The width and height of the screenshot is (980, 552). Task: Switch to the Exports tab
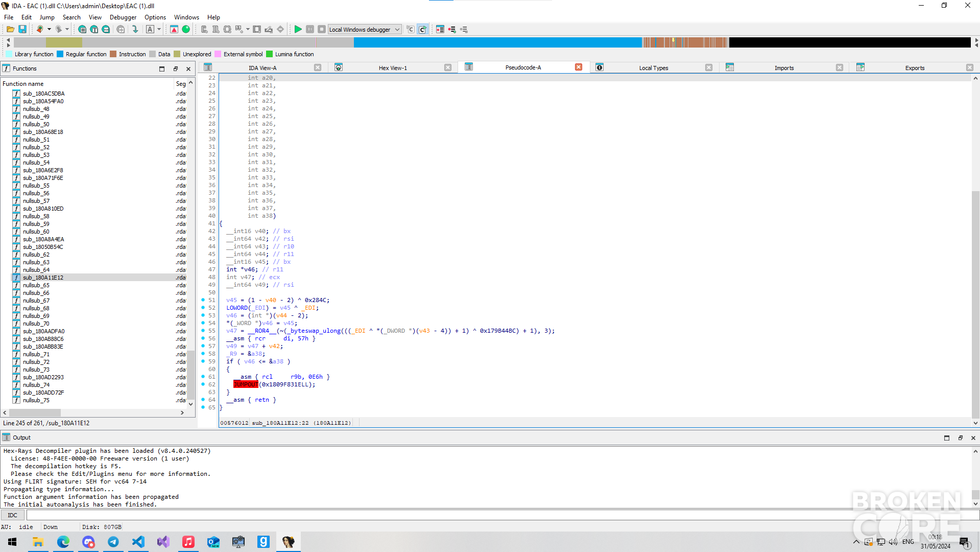[915, 67]
